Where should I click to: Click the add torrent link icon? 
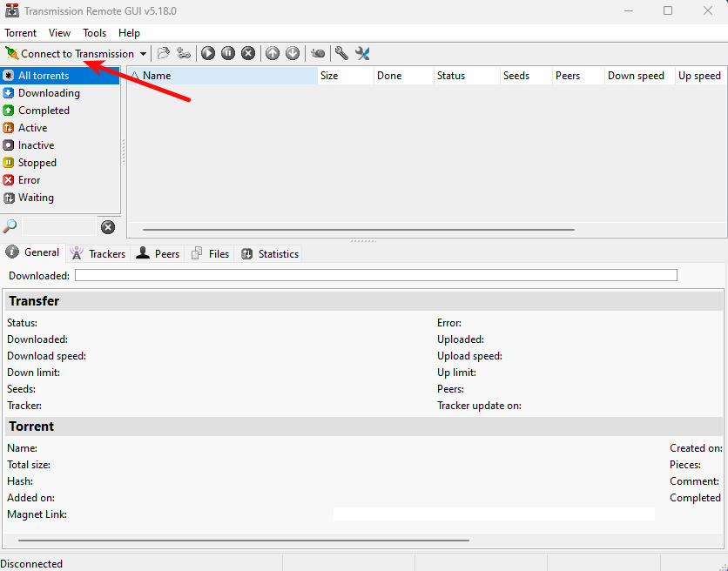[x=184, y=53]
